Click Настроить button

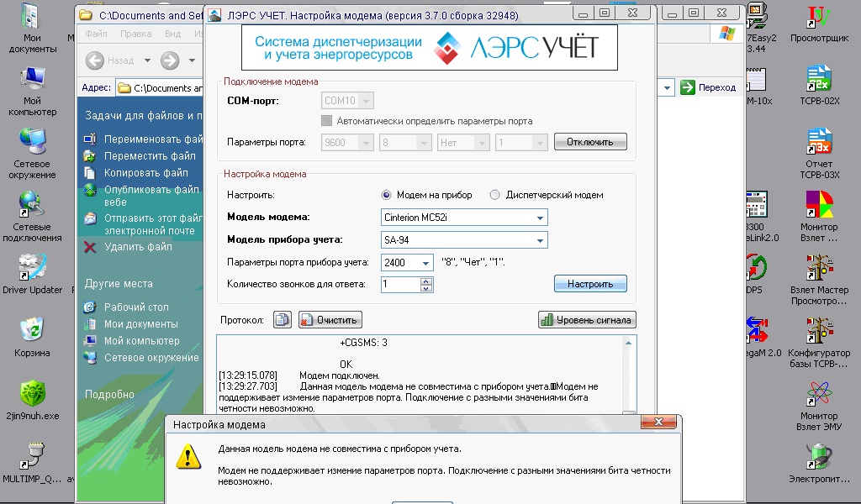(x=590, y=284)
